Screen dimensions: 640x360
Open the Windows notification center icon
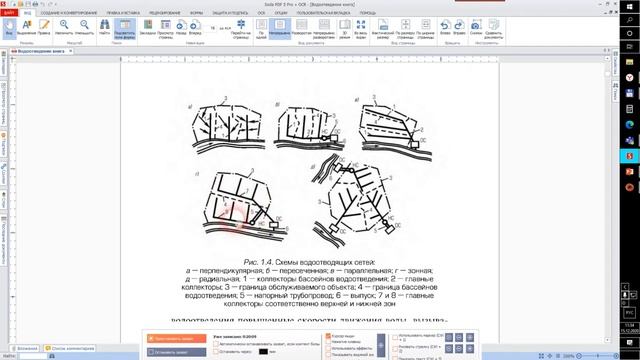629,342
